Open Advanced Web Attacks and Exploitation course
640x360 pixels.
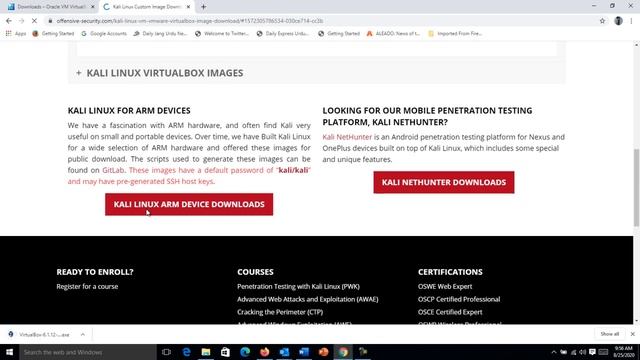tap(308, 299)
